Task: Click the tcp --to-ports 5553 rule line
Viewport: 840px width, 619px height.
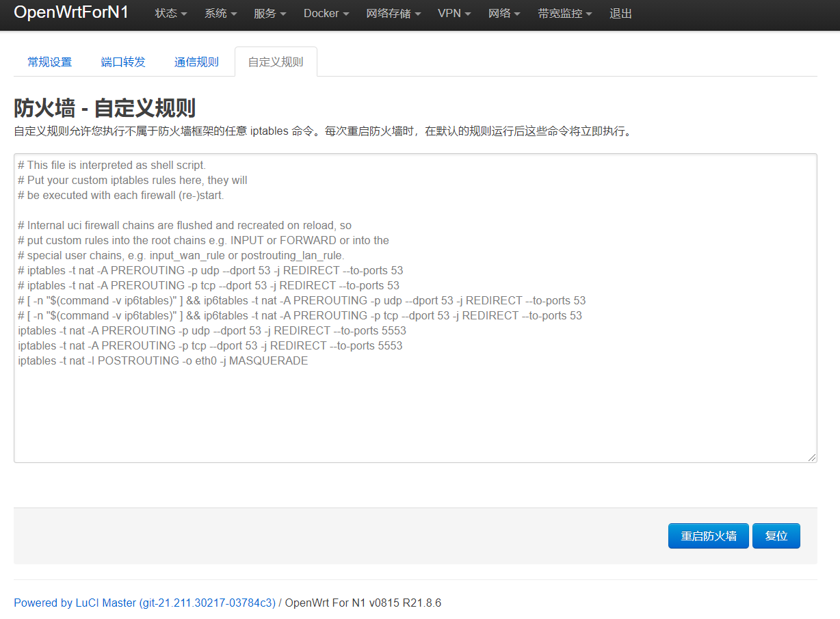Action: 210,345
